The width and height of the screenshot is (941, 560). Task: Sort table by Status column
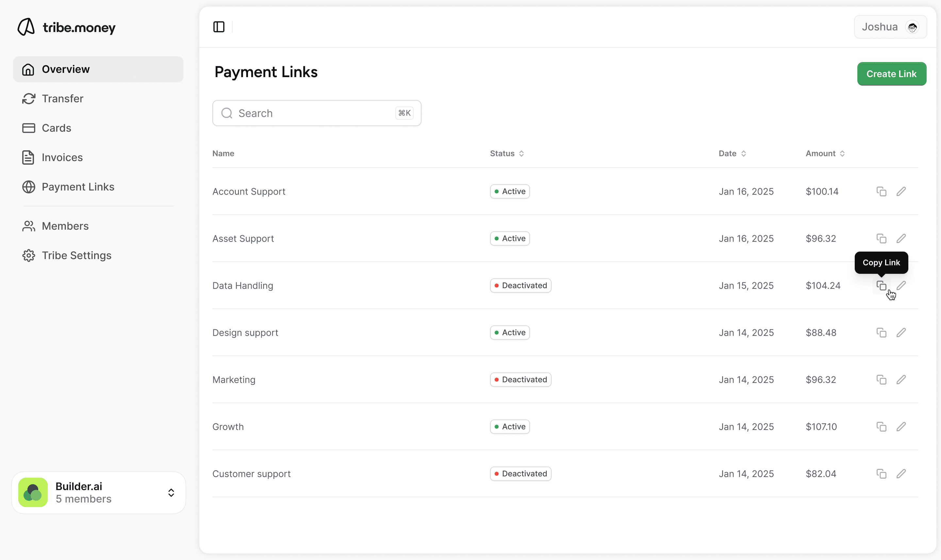507,154
